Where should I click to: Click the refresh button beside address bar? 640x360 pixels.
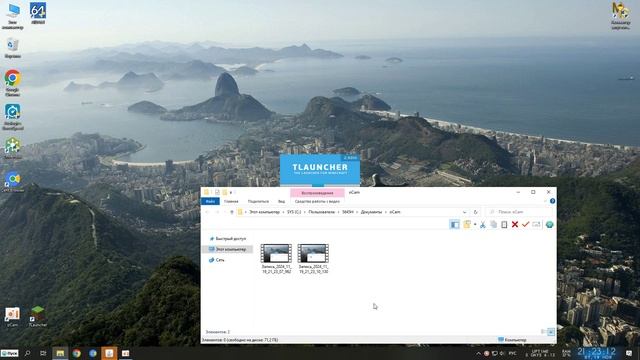point(476,212)
